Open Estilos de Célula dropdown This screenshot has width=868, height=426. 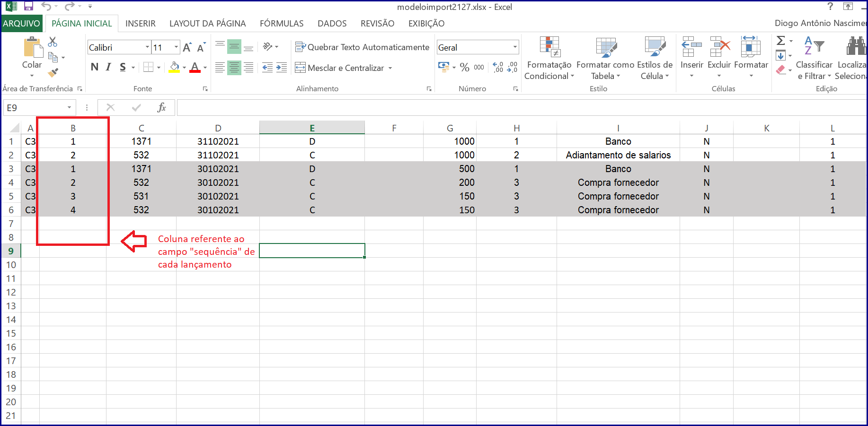click(655, 59)
